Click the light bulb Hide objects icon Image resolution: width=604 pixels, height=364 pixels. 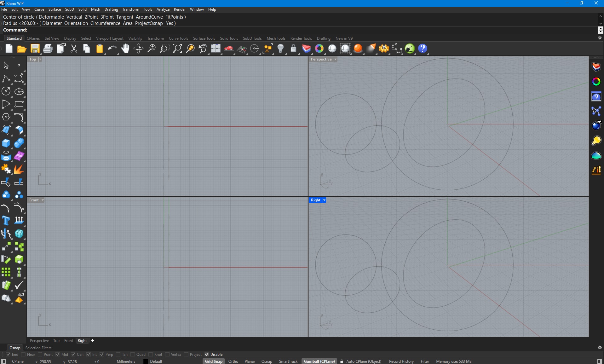[x=280, y=49]
